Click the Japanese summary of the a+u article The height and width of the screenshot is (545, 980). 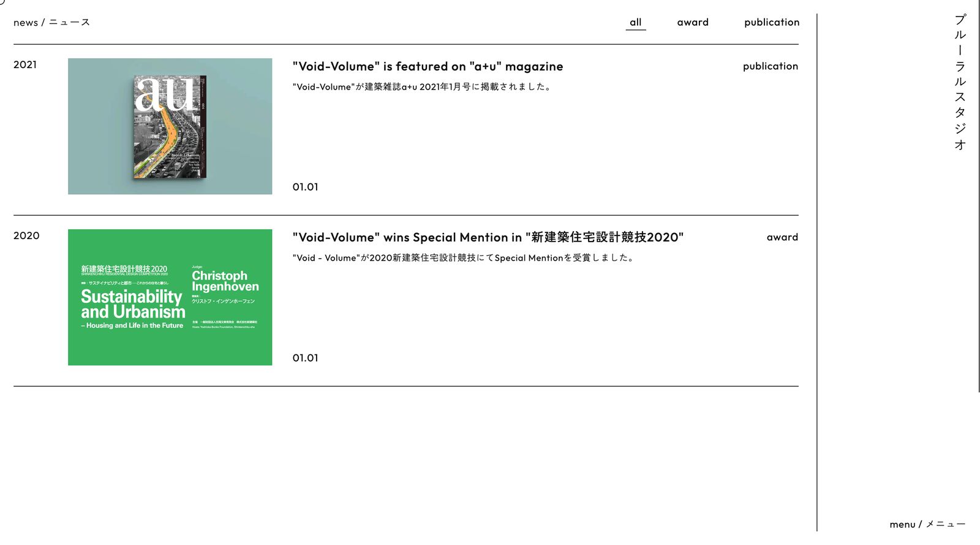pyautogui.click(x=423, y=86)
